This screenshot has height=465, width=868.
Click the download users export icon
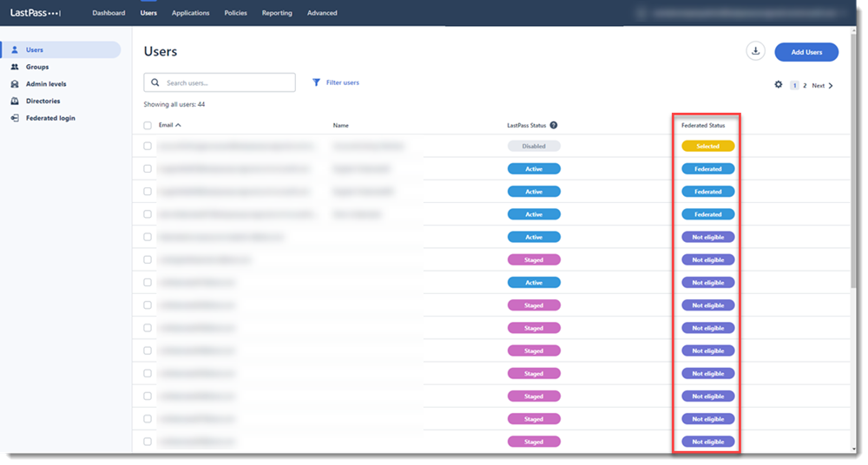coord(755,51)
